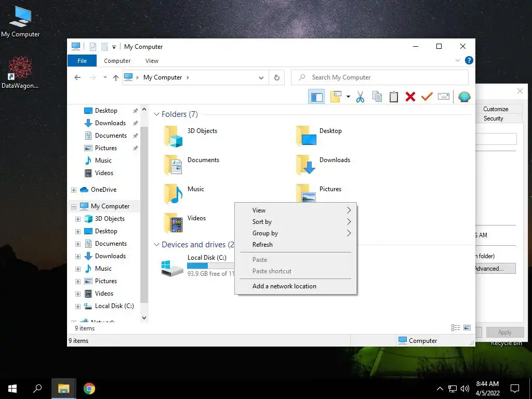Switch to large icons view icon
The height and width of the screenshot is (399, 532).
point(467,327)
